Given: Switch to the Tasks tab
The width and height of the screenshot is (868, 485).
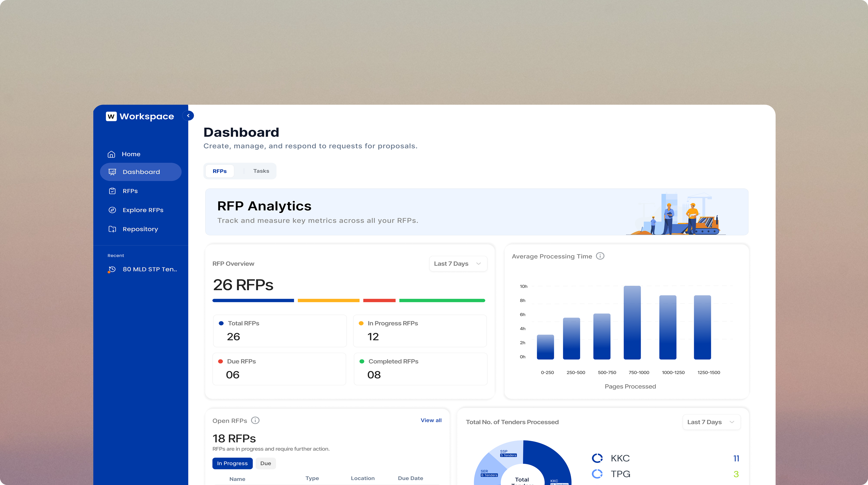Looking at the screenshot, I should click(261, 171).
